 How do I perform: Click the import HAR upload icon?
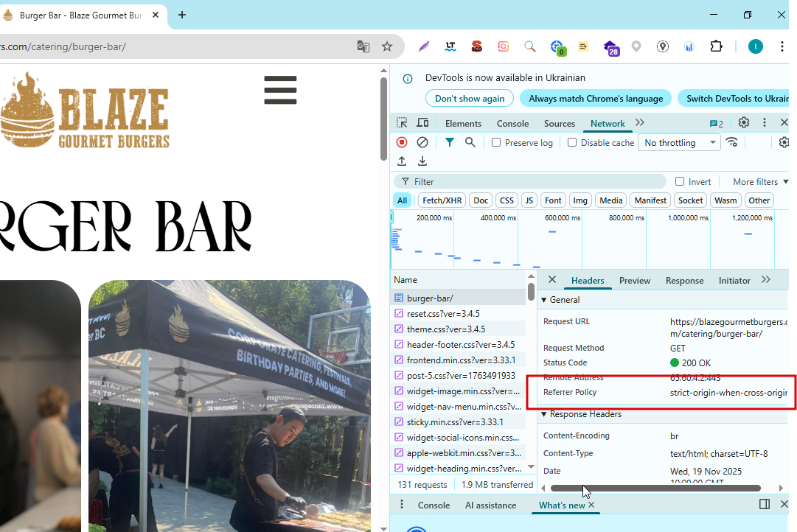[x=402, y=161]
